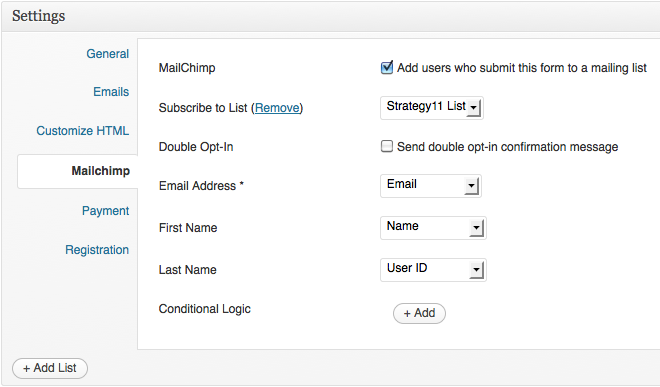Add a Conditional Logic rule
This screenshot has width=660, height=387.
[419, 313]
